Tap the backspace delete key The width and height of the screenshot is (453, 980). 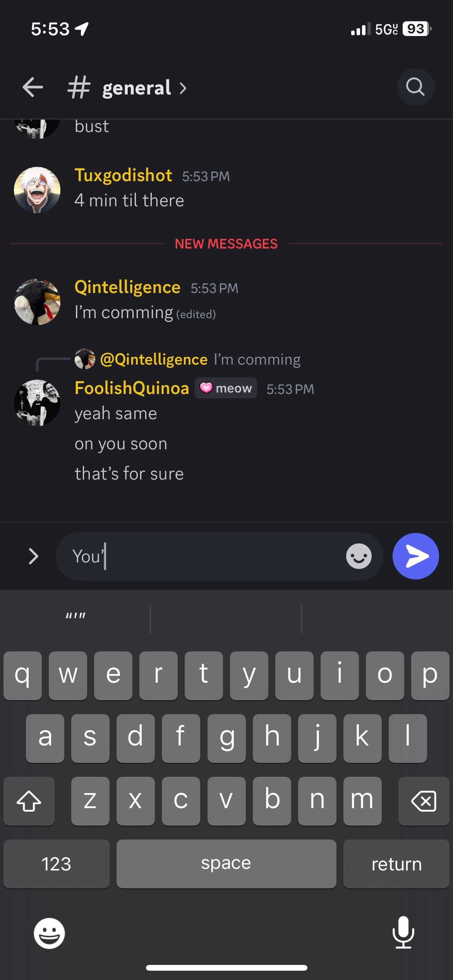[424, 801]
